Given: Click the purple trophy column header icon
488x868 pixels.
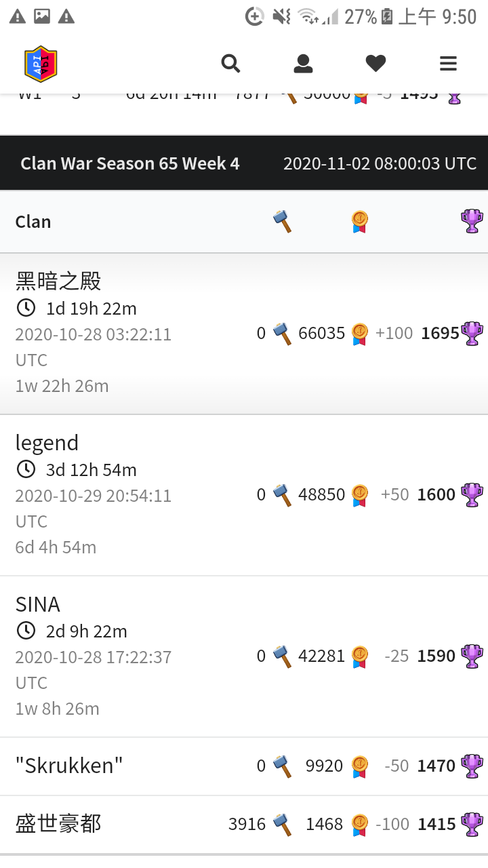Looking at the screenshot, I should pos(472,221).
